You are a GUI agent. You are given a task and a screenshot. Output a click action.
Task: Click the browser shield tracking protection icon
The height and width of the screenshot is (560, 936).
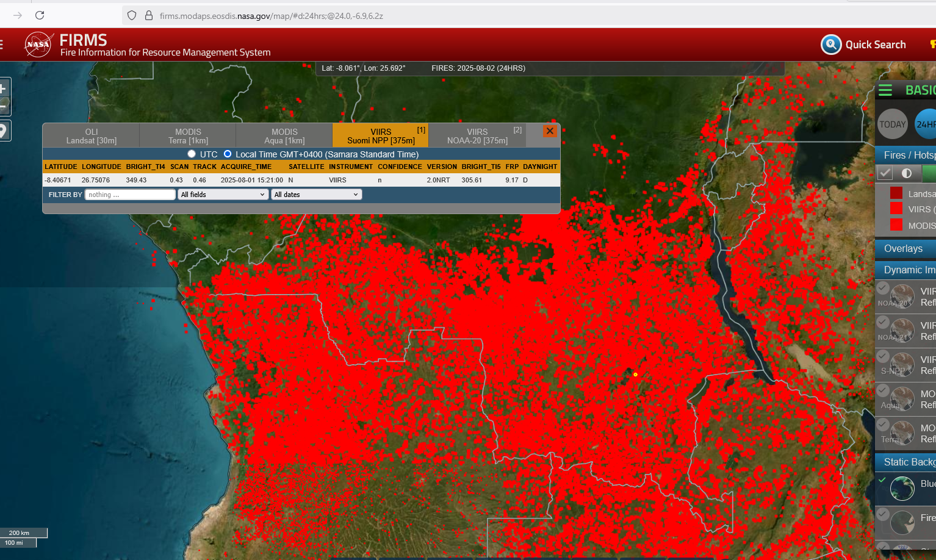[132, 15]
